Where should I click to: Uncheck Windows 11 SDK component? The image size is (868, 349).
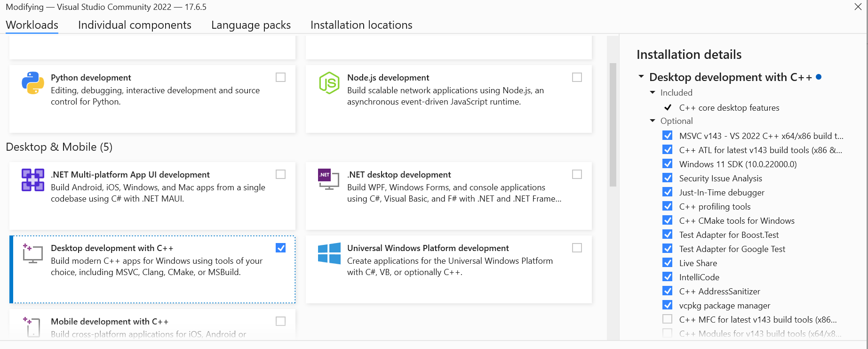click(x=667, y=164)
